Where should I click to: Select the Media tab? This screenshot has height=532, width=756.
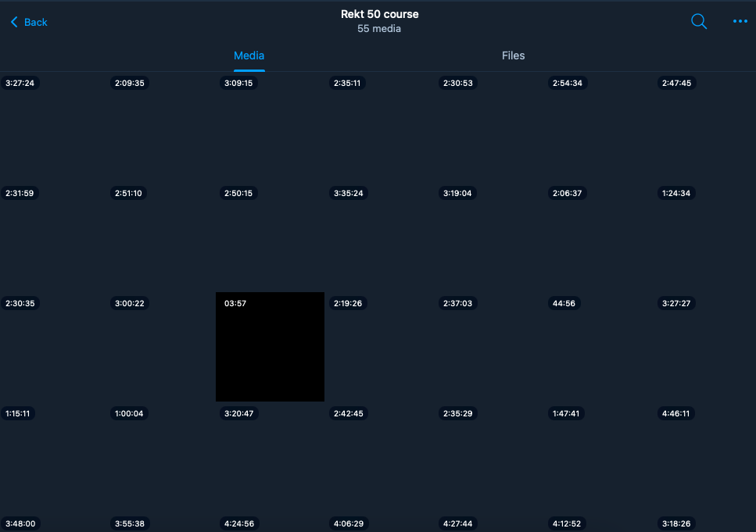249,55
